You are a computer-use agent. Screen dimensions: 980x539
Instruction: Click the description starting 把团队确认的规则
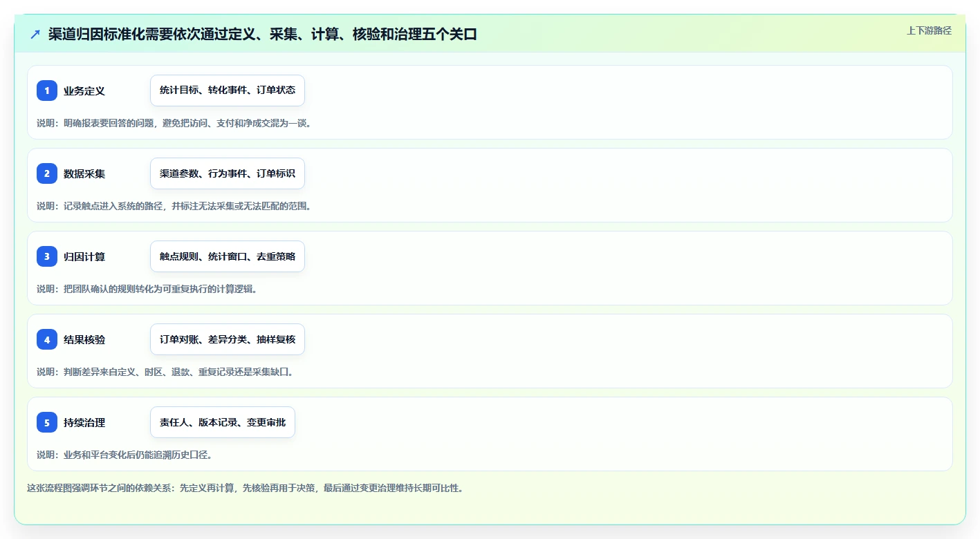147,289
